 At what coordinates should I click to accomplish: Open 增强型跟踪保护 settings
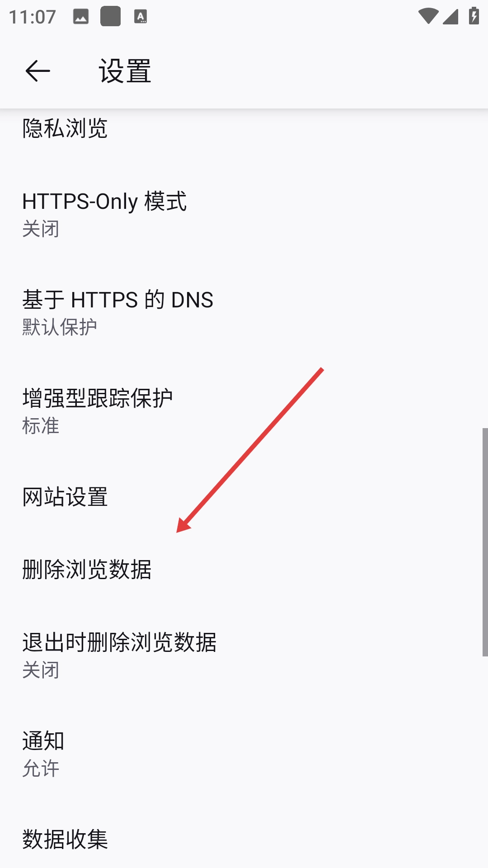(244, 411)
